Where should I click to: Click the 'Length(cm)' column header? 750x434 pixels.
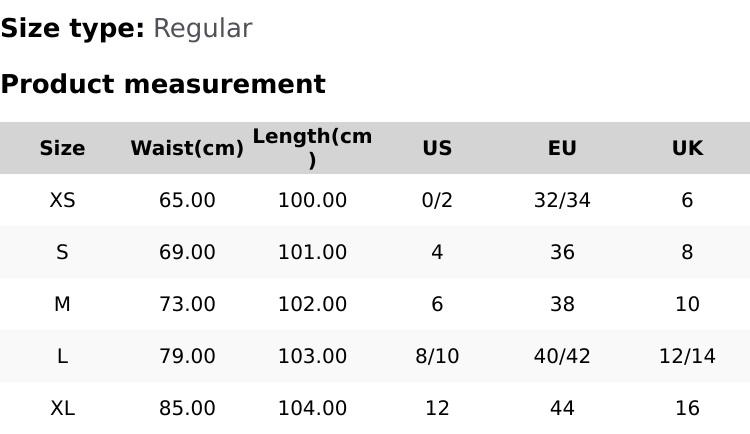312,148
